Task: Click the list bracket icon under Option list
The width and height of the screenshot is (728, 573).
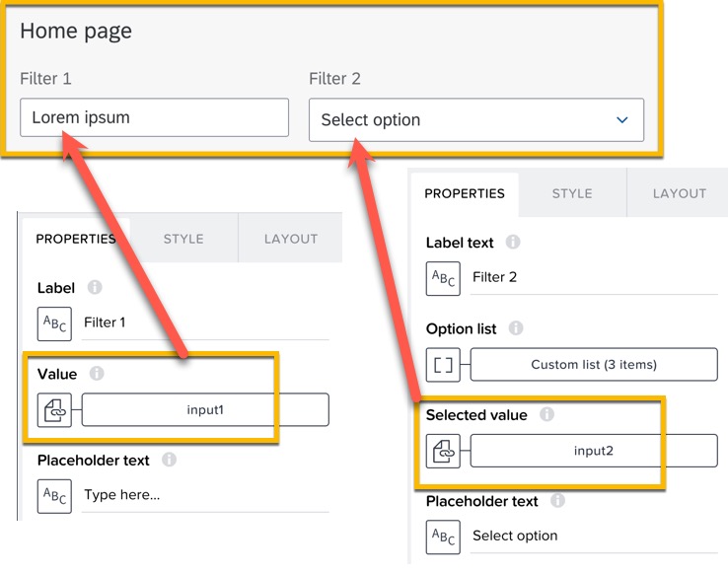Action: coord(443,365)
